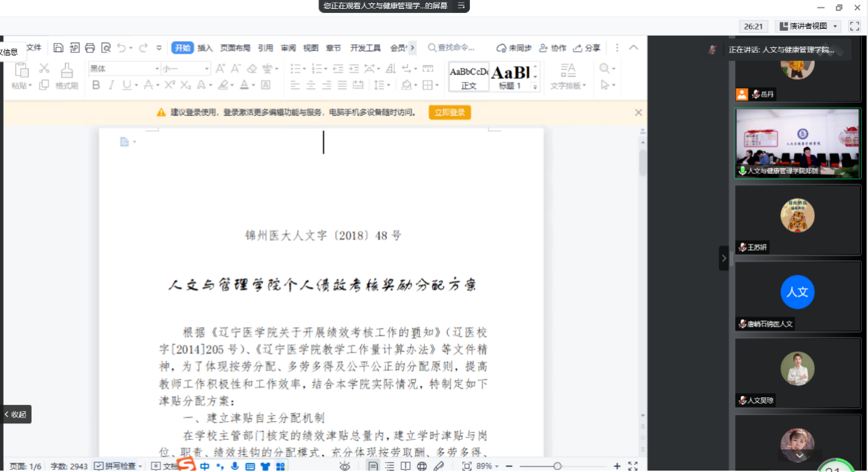The width and height of the screenshot is (868, 472).
Task: Switch to the 页面布局 ribbon tab
Action: click(235, 48)
